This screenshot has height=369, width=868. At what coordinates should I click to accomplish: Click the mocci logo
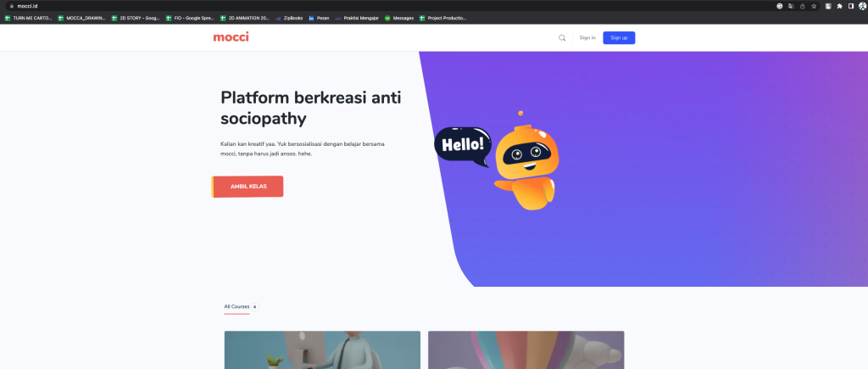231,37
